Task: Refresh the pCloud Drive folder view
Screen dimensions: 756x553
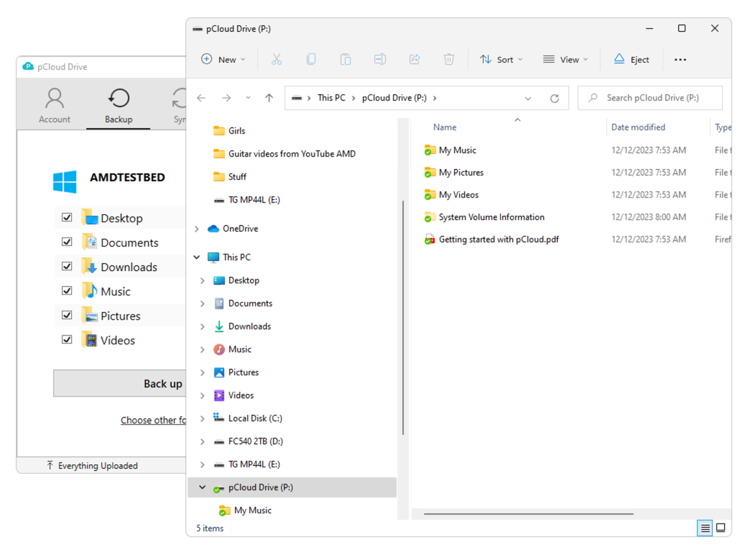Action: (554, 98)
